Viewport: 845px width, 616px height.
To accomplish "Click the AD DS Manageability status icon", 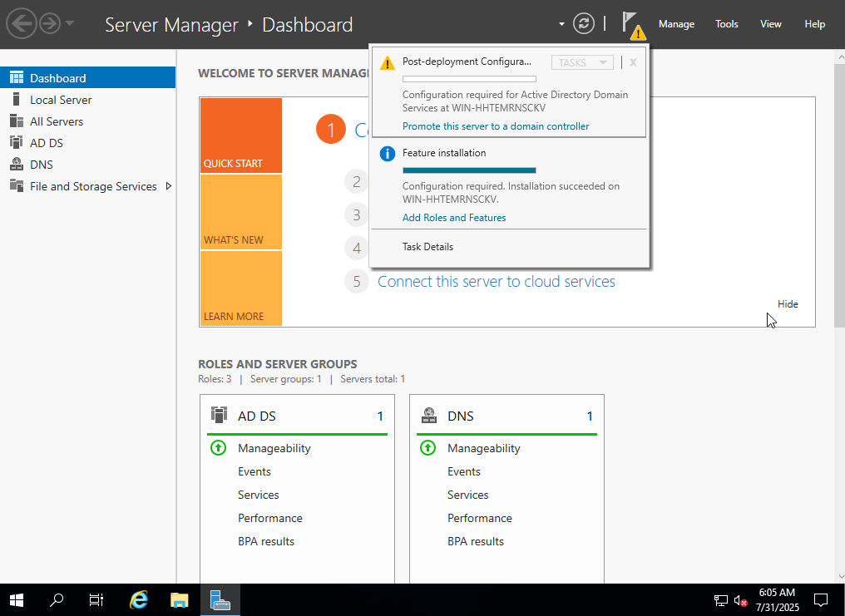I will [218, 448].
